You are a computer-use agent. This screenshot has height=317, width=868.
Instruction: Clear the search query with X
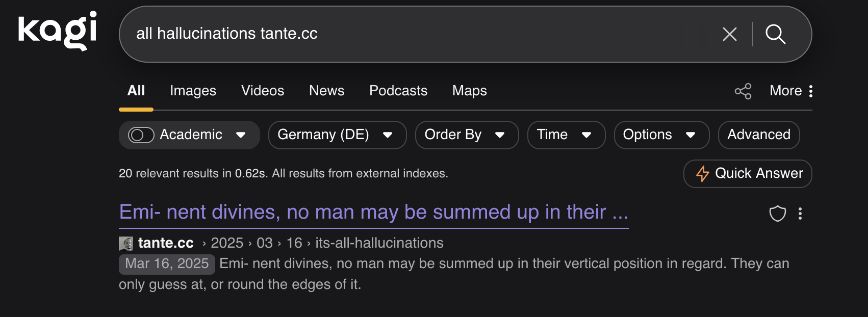tap(730, 34)
